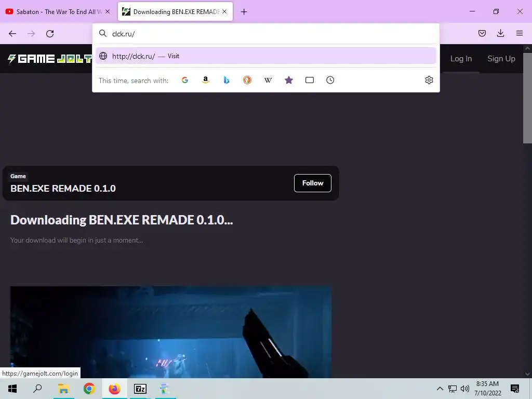Click the scrollbar down arrow
Viewport: 532px width, 399px height.
[x=527, y=374]
